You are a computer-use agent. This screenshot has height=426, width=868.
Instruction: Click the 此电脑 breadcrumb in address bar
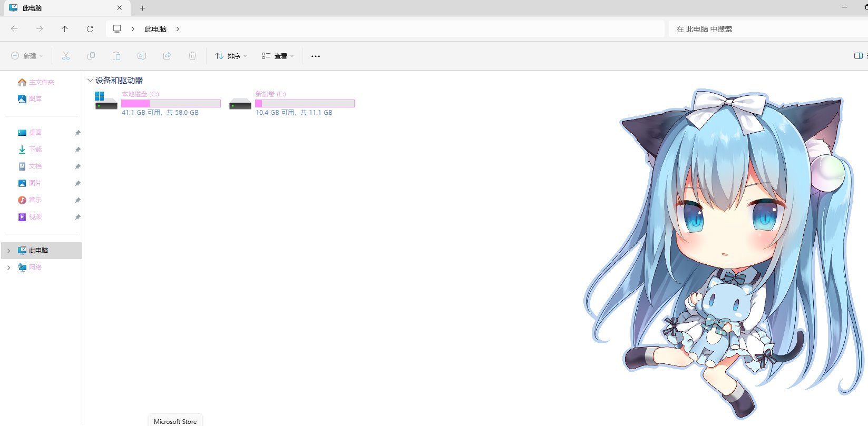pos(155,29)
